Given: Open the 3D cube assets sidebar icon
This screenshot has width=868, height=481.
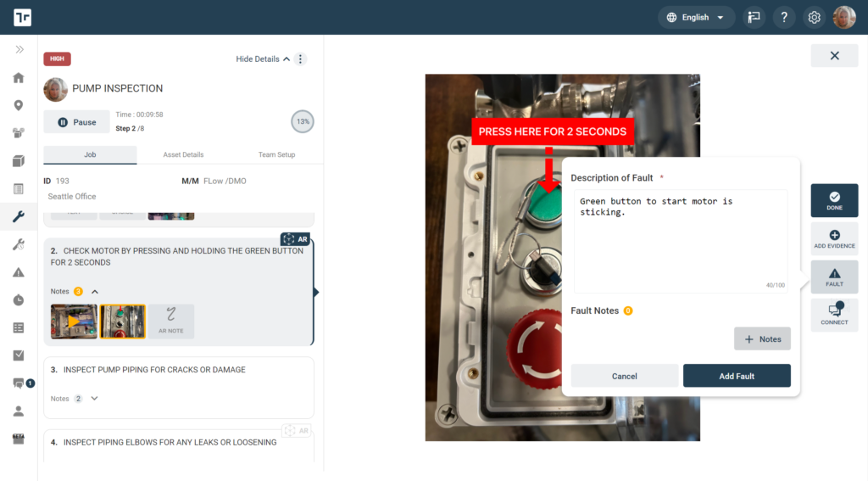Looking at the screenshot, I should tap(19, 161).
